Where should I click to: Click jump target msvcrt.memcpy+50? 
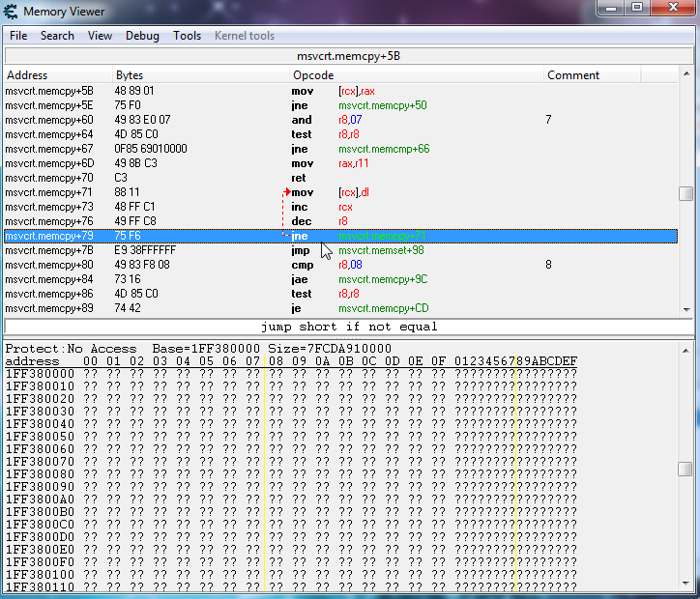click(x=383, y=105)
